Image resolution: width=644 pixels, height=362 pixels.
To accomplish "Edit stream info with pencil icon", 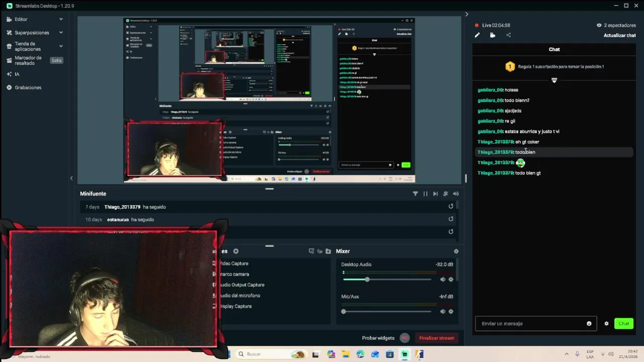I will click(477, 35).
